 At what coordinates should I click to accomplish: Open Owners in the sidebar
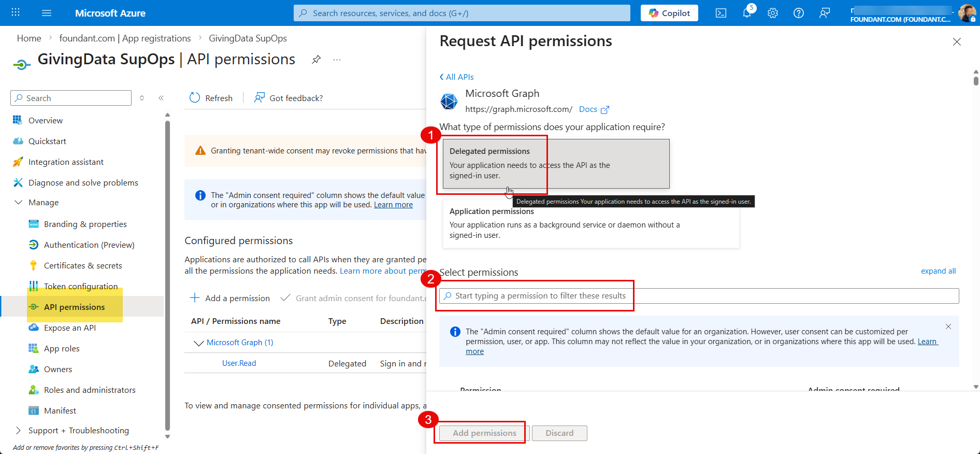point(58,369)
